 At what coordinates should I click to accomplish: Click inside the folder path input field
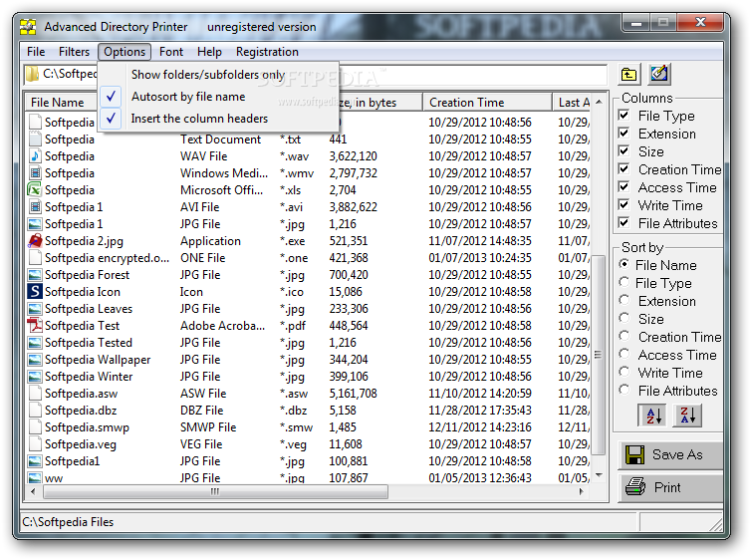click(316, 75)
